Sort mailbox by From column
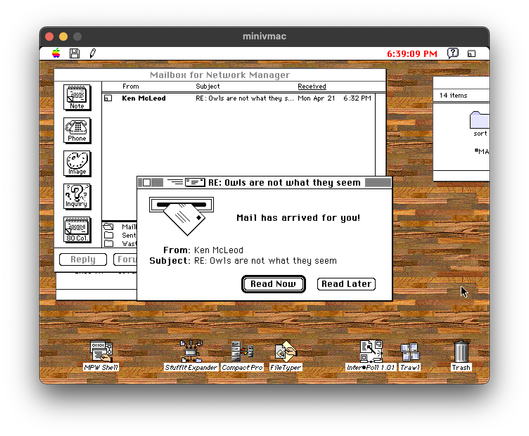The height and width of the screenshot is (436, 529). (x=131, y=86)
